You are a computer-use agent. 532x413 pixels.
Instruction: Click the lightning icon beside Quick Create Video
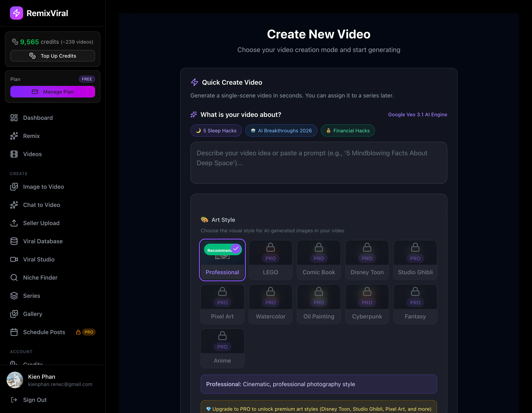point(194,82)
